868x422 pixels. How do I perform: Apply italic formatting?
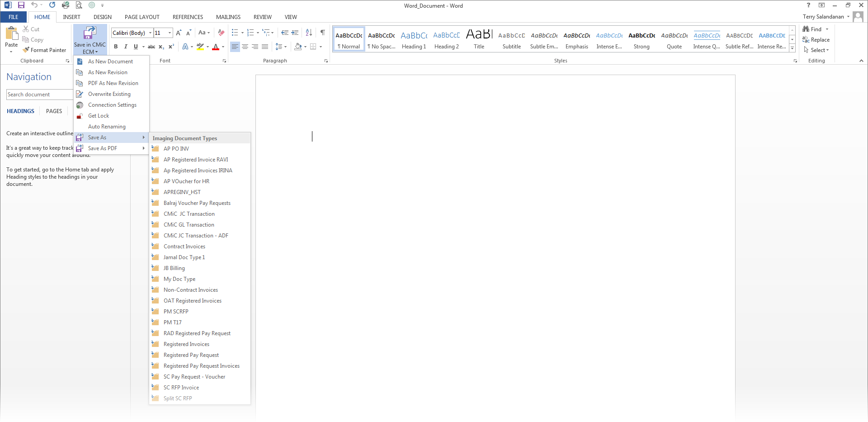(126, 46)
